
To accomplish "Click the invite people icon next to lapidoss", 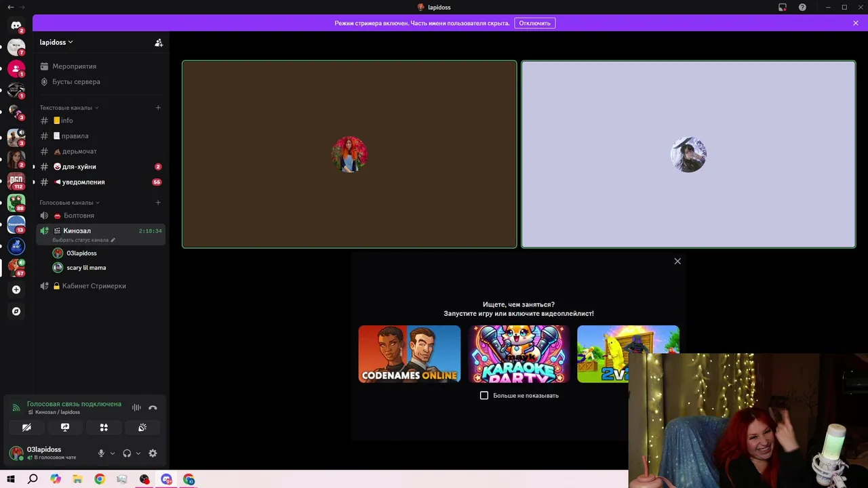I will 159,43.
